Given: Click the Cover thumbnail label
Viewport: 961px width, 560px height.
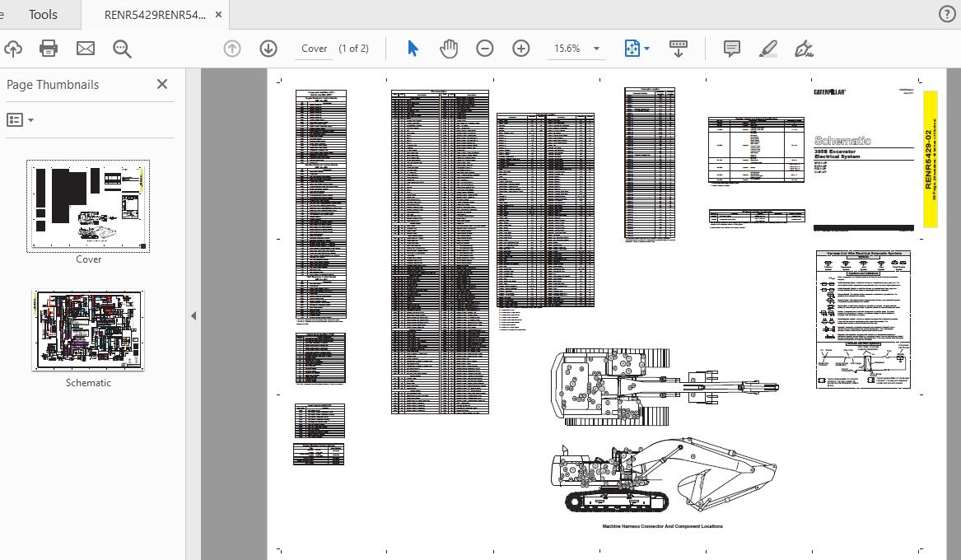Looking at the screenshot, I should click(88, 259).
